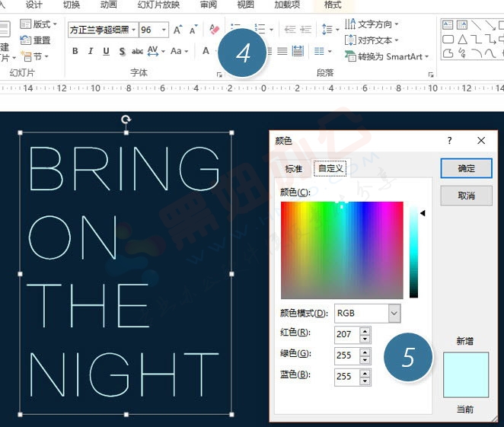Increase the green (绿色) value stepper
This screenshot has width=504, height=427.
tap(365, 351)
